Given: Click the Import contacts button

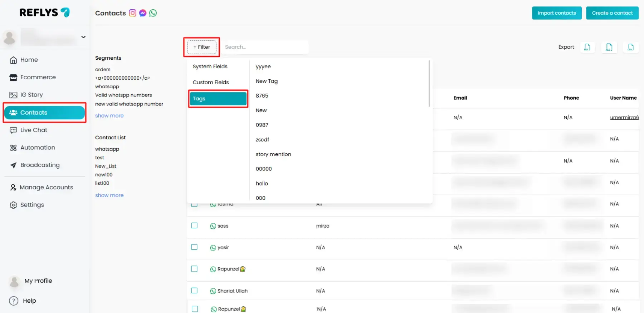Looking at the screenshot, I should pyautogui.click(x=556, y=13).
